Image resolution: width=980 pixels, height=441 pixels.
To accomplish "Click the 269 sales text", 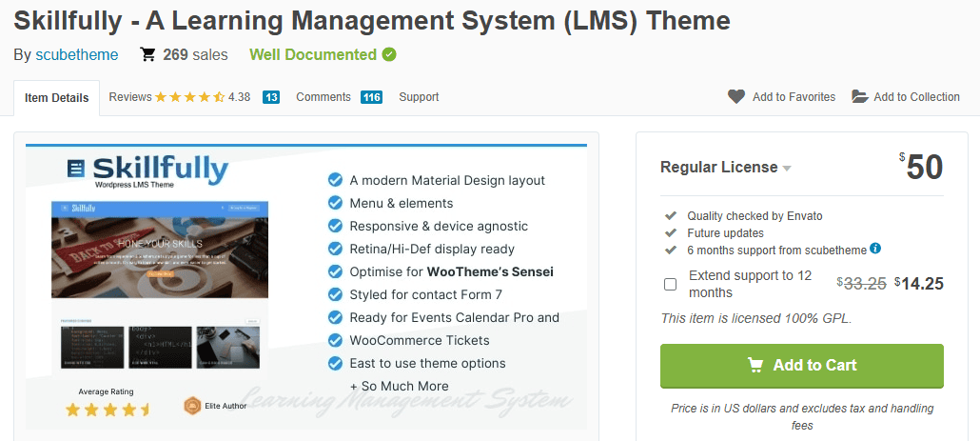I will pyautogui.click(x=196, y=55).
